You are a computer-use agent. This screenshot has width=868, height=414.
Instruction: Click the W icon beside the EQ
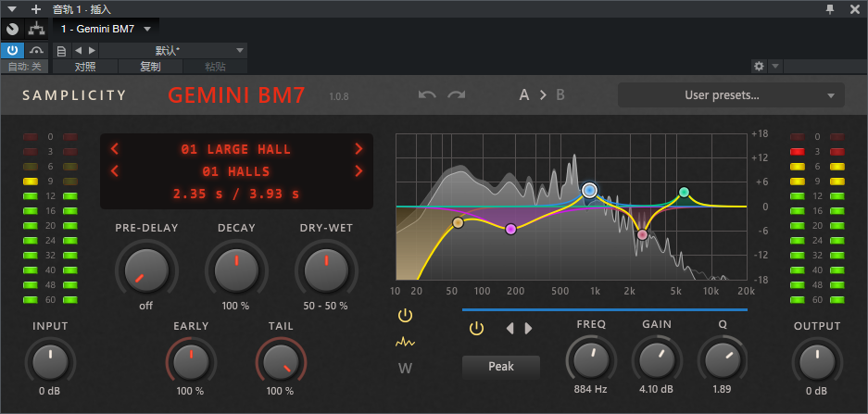coord(405,368)
